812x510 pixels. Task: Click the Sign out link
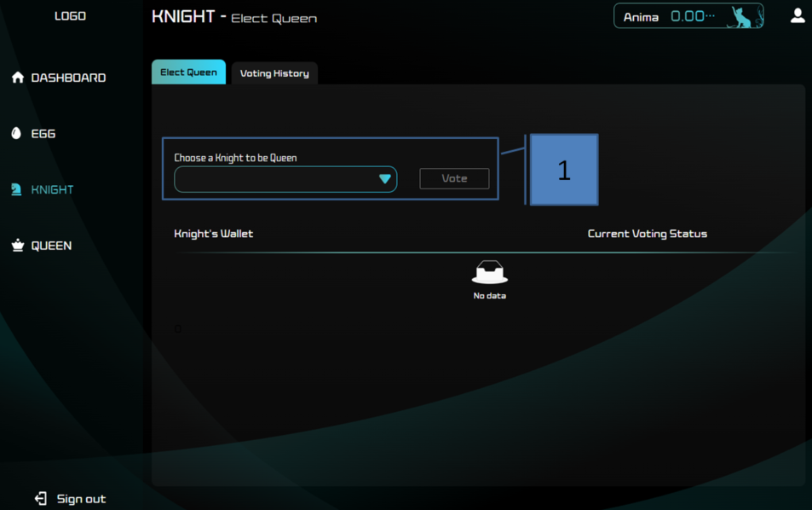pos(81,499)
